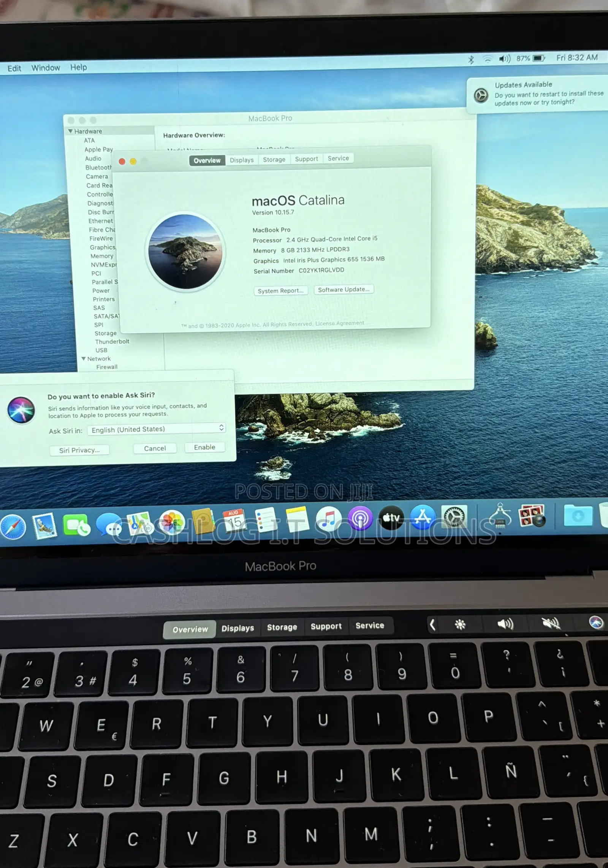Switch to the Displays tab
The width and height of the screenshot is (608, 868).
point(242,160)
